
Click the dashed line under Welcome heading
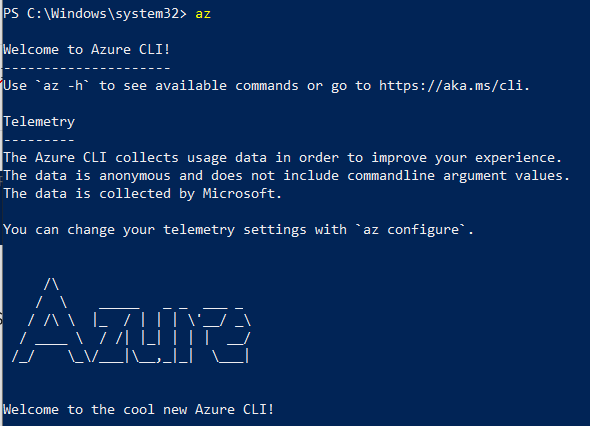click(87, 68)
